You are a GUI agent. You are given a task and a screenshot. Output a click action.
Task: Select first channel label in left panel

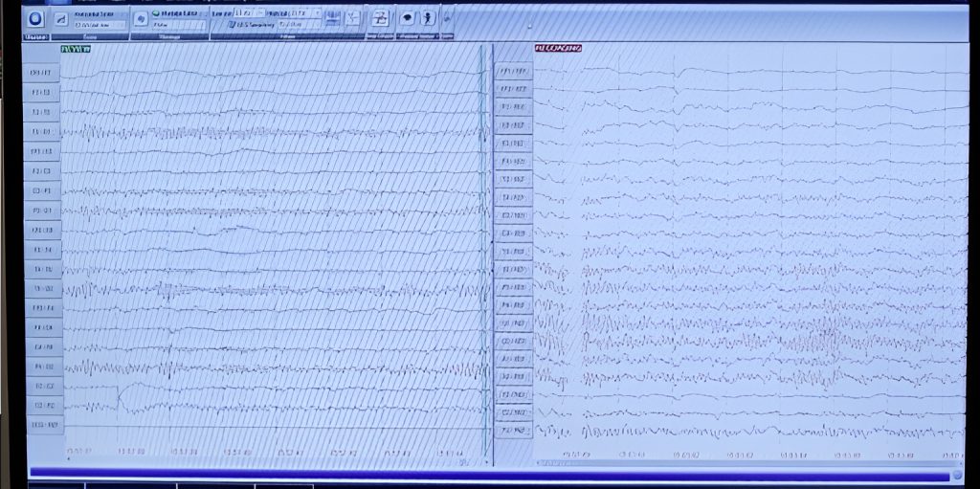point(43,73)
